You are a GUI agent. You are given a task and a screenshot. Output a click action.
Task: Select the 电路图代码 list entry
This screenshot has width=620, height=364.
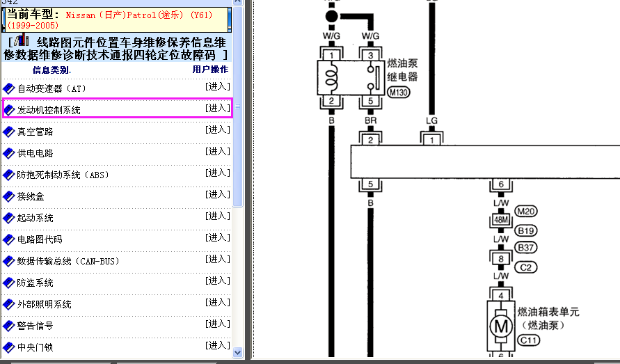click(x=40, y=239)
